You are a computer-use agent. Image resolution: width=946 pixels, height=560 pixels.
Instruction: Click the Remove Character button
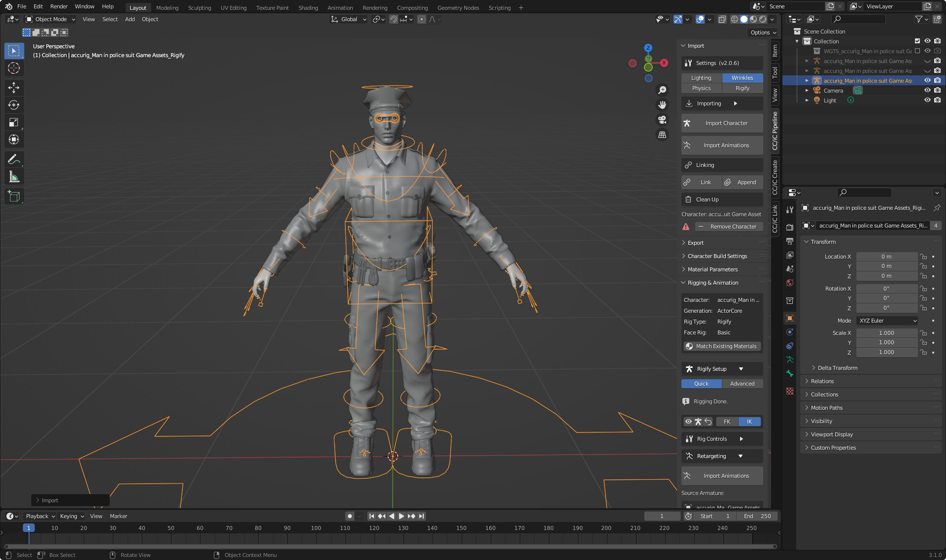(729, 227)
